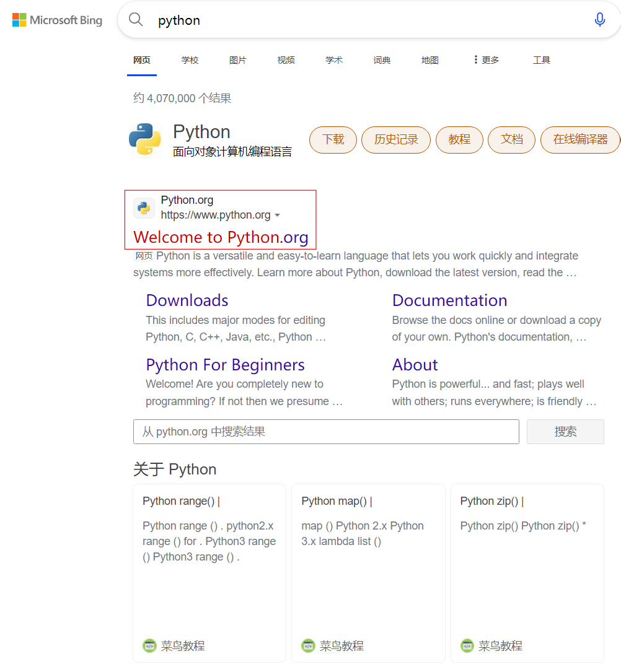The width and height of the screenshot is (621, 672).
Task: Open the 工具 options
Action: (x=541, y=60)
